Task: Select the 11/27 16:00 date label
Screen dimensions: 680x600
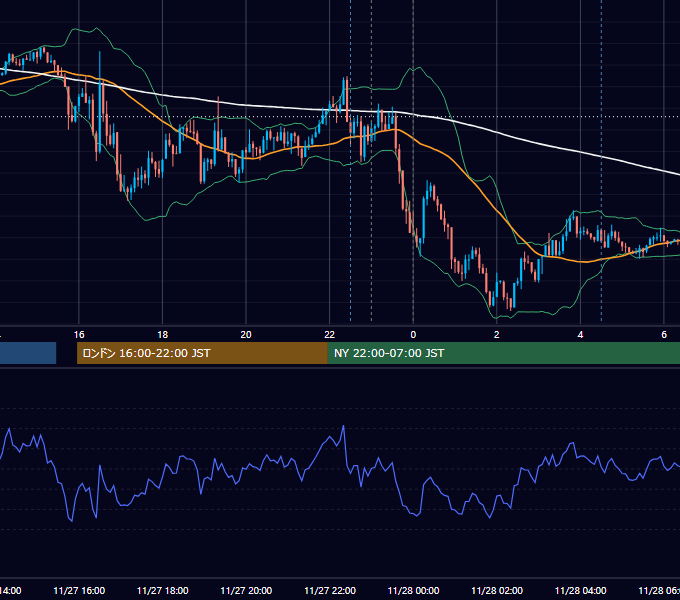Action: tap(79, 590)
